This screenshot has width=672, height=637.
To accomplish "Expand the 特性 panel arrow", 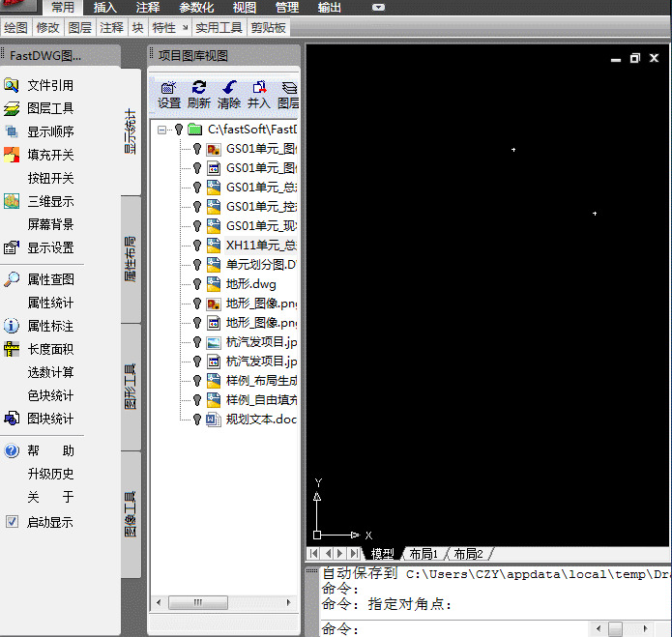I will (x=185, y=28).
